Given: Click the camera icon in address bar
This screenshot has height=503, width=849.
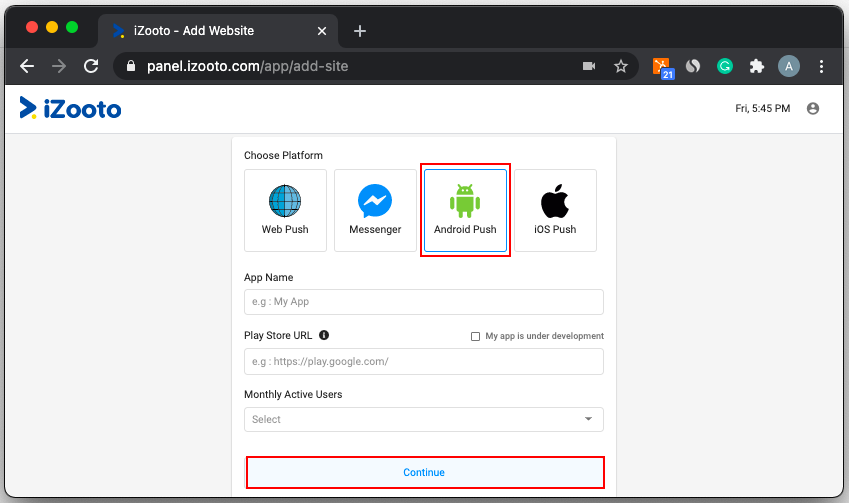Looking at the screenshot, I should (x=589, y=66).
